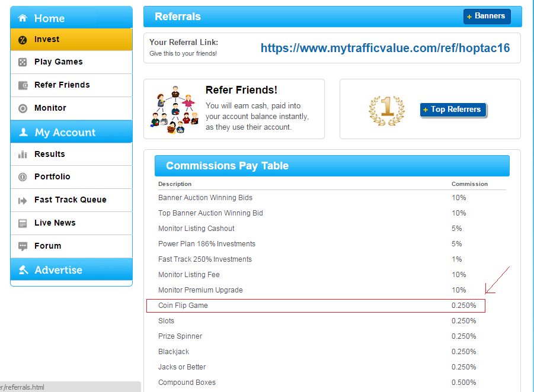Open Portfolio from the sidebar

(72, 177)
